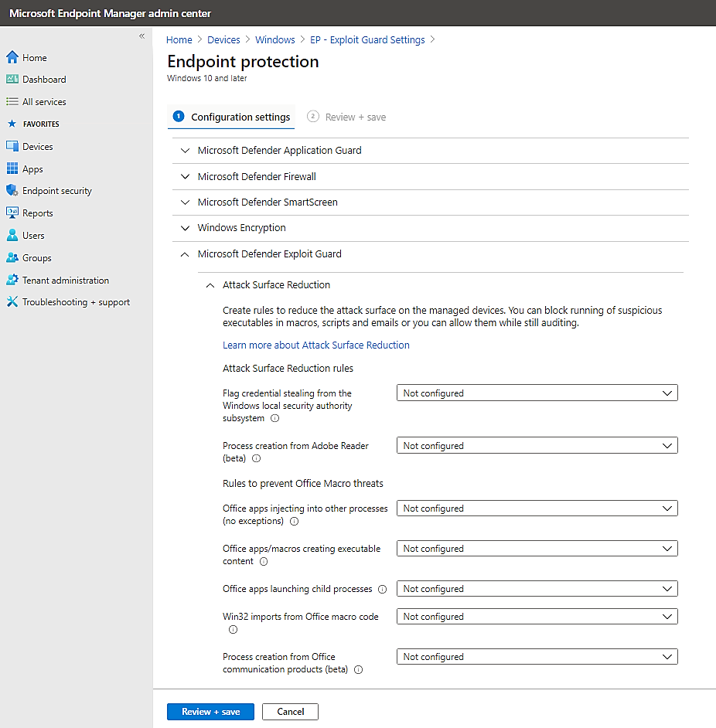Open Win32 imports from Office macro dropdown
Viewport: 716px width, 728px height.
[x=537, y=617]
